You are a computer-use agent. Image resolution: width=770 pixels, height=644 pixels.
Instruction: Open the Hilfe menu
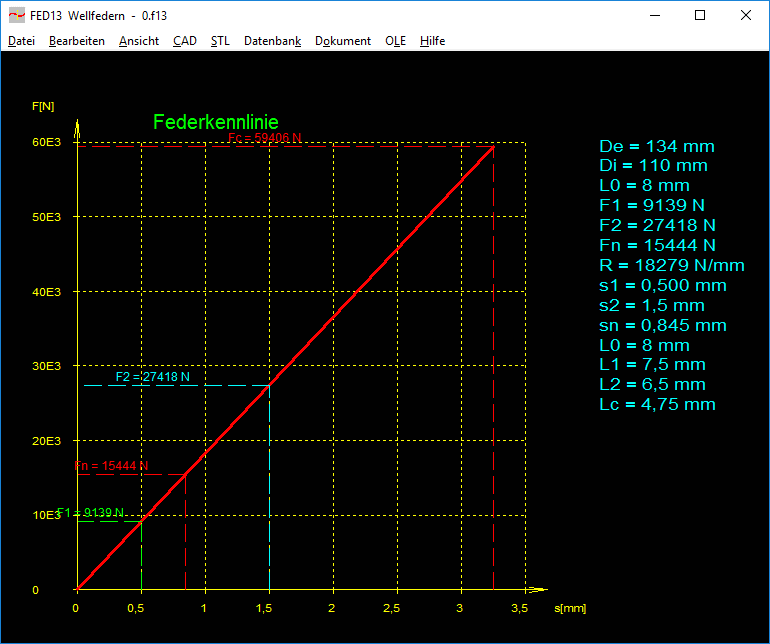tap(432, 41)
